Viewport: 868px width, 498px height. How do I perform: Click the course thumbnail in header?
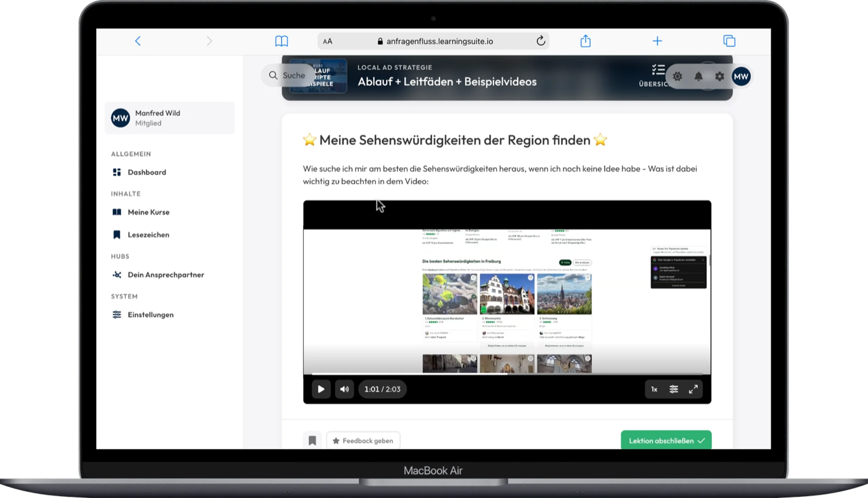click(x=318, y=76)
